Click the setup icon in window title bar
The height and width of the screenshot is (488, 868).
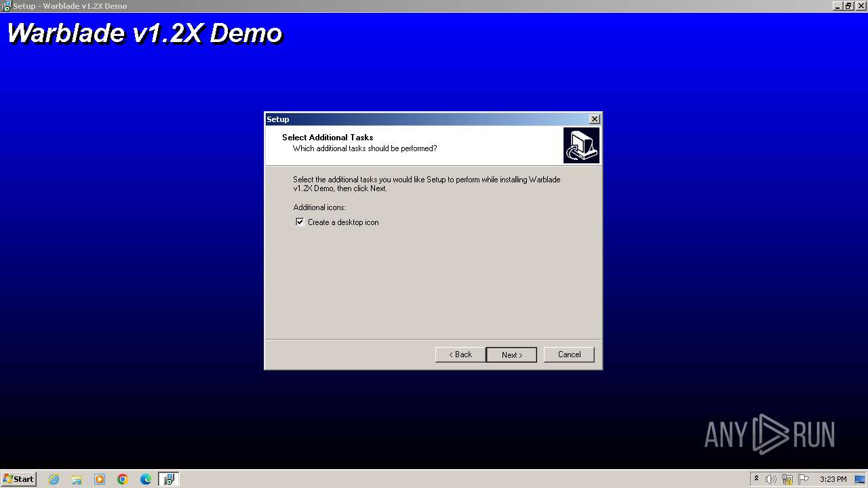pos(6,6)
